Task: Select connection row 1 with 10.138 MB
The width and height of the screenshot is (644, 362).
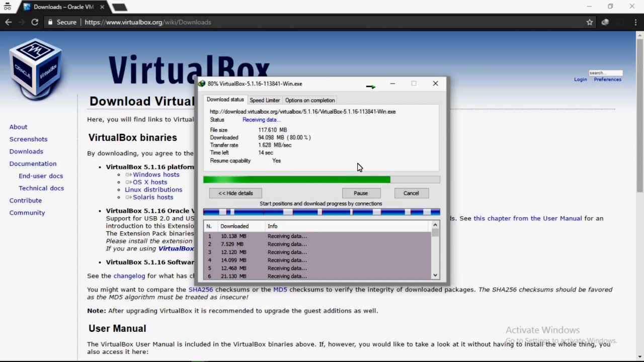Action: [x=317, y=236]
